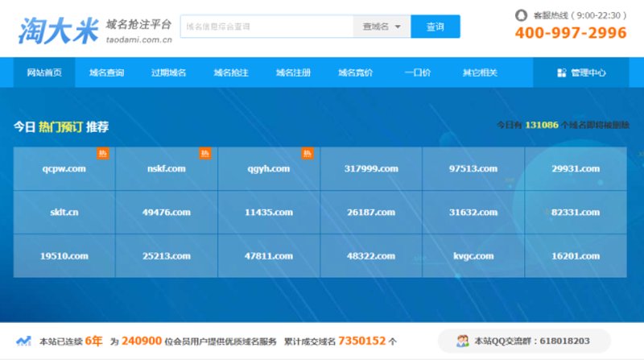
Task: Select domain 49476.com
Action: (167, 212)
